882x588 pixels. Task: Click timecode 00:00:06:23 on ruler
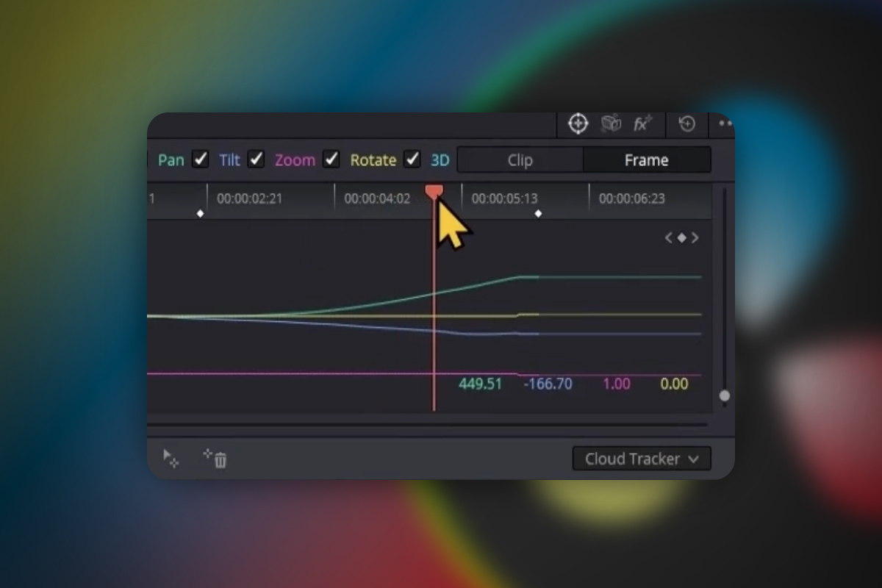[632, 198]
